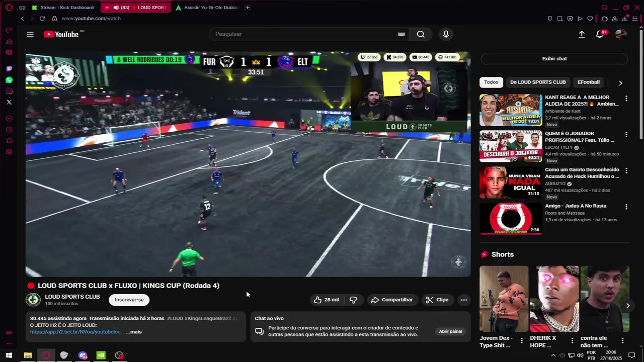Open the Opera GX logo menu
The image size is (644, 362).
(x=9, y=8)
